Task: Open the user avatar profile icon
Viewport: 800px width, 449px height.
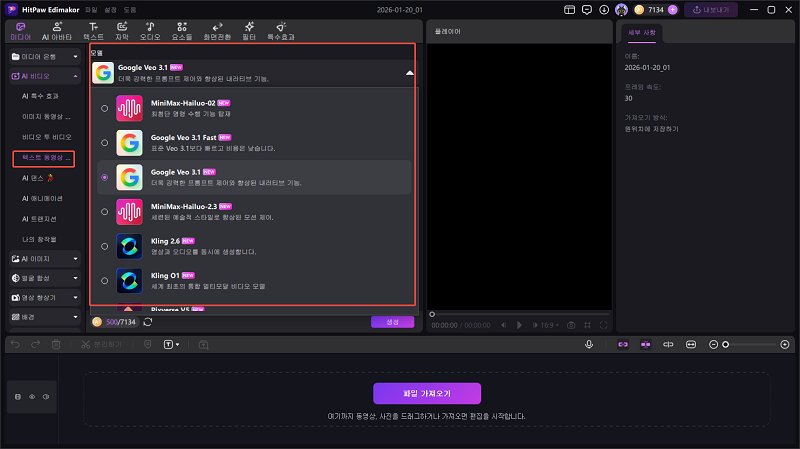Action: pyautogui.click(x=621, y=10)
